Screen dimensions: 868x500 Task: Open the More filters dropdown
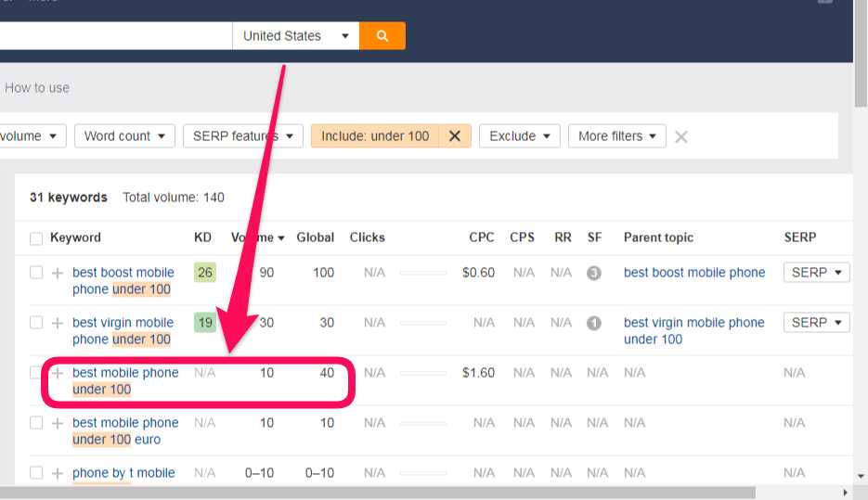616,136
